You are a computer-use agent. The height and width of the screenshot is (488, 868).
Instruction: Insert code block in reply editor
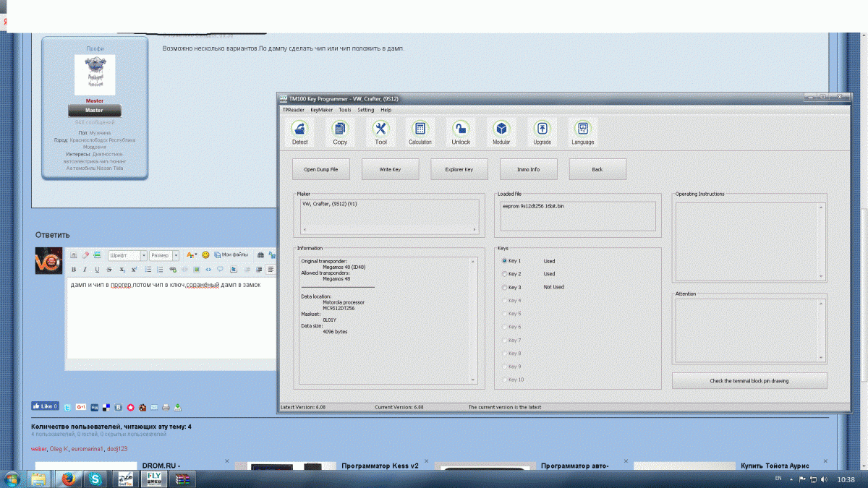click(x=208, y=269)
